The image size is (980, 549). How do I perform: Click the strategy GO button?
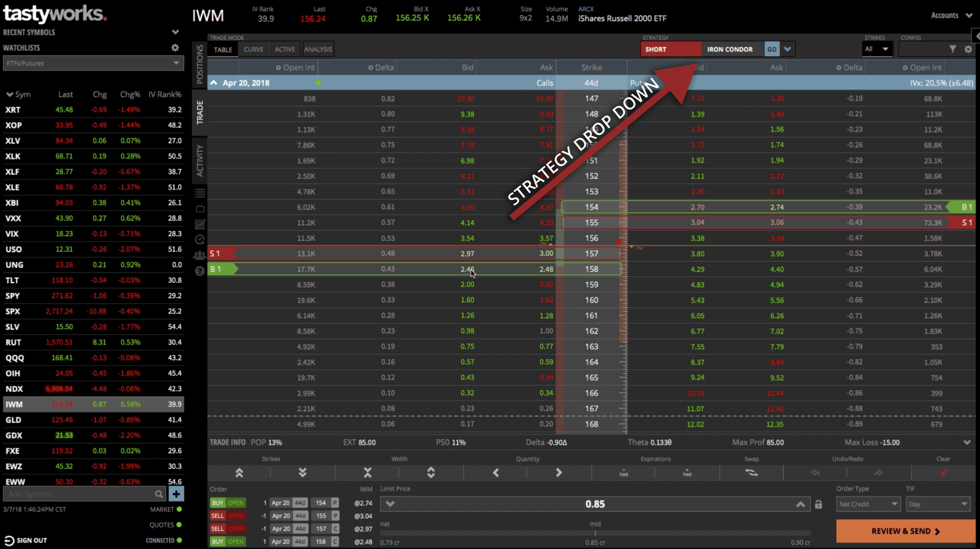coord(771,49)
